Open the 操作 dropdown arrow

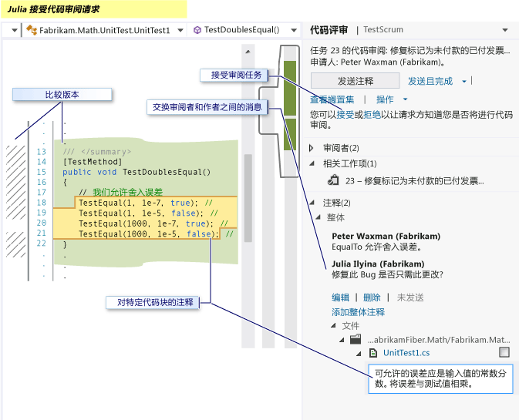pyautogui.click(x=405, y=99)
